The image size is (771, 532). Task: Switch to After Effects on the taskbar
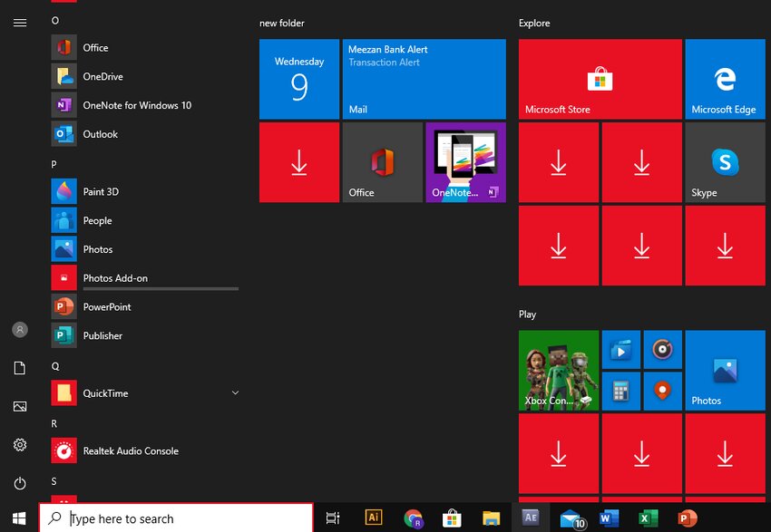tap(531, 517)
